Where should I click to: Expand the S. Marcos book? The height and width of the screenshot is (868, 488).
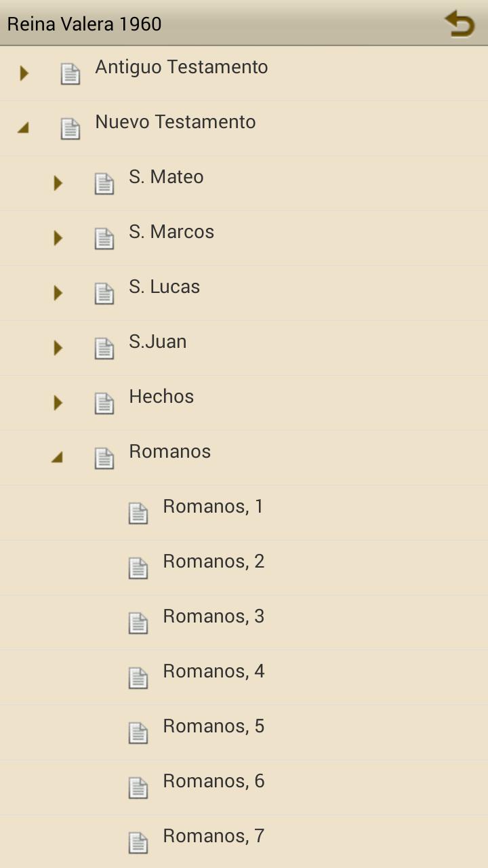click(x=58, y=238)
